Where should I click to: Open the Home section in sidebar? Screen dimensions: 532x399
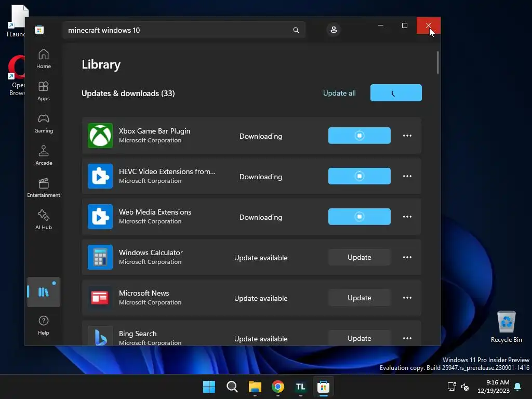coord(44,59)
